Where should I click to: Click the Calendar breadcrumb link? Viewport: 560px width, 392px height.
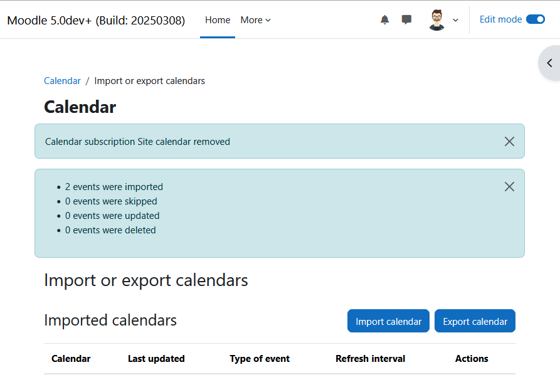[62, 81]
